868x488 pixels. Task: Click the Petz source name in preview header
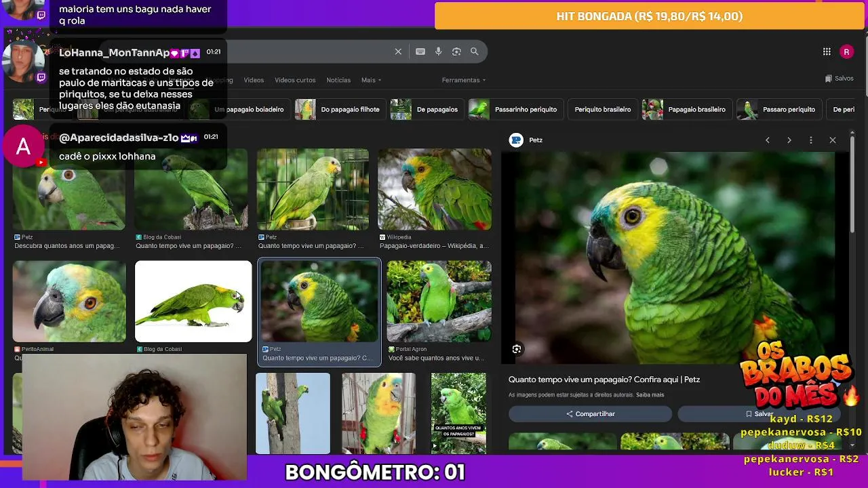(x=536, y=140)
